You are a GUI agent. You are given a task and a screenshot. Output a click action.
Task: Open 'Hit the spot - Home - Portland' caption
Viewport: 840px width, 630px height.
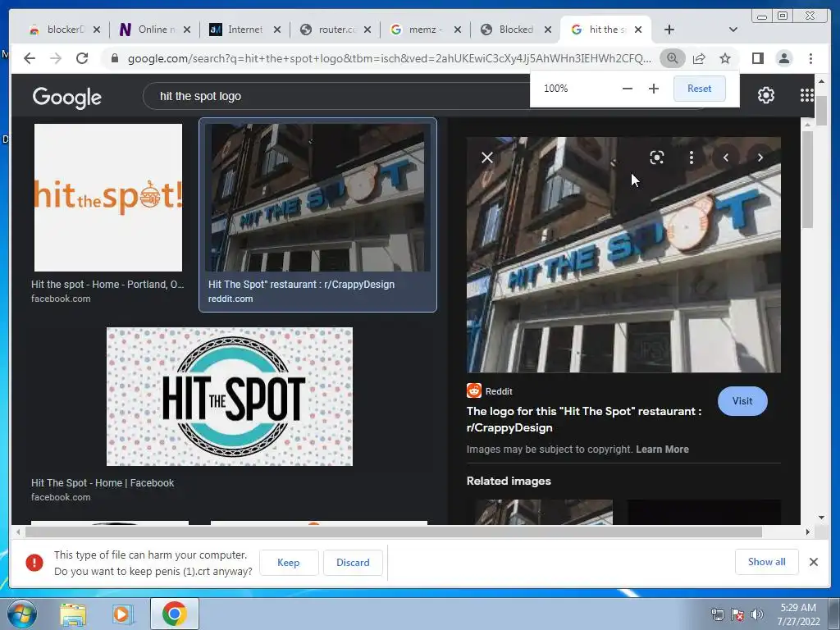coord(107,285)
